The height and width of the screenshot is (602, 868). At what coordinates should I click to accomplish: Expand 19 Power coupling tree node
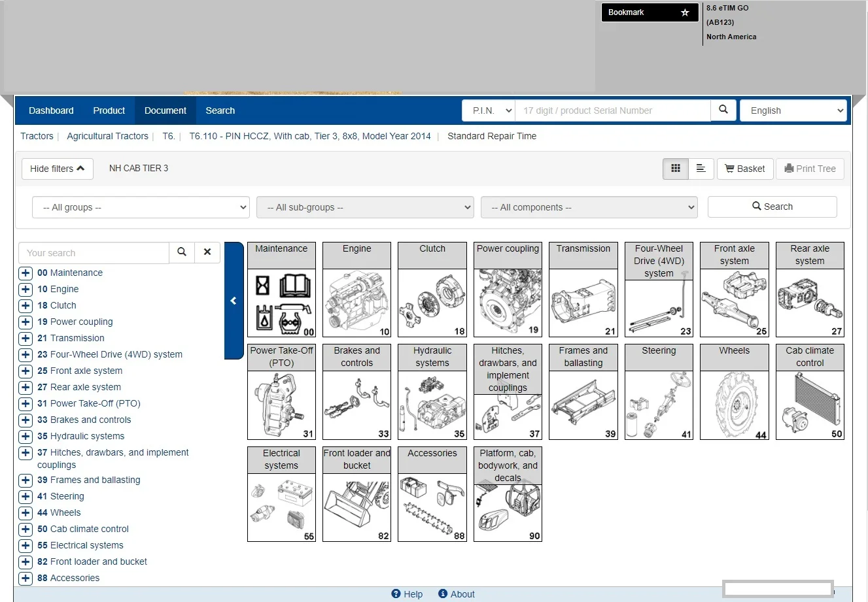(x=26, y=322)
